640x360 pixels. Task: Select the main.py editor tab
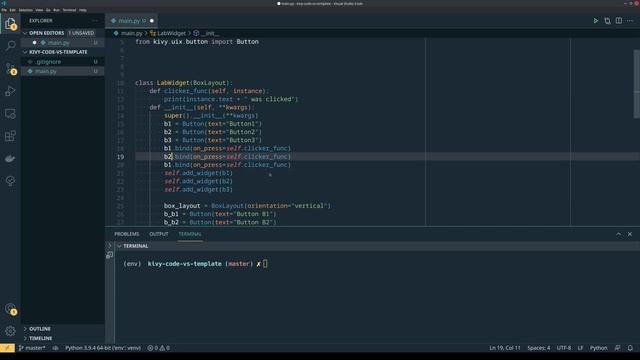[132, 21]
